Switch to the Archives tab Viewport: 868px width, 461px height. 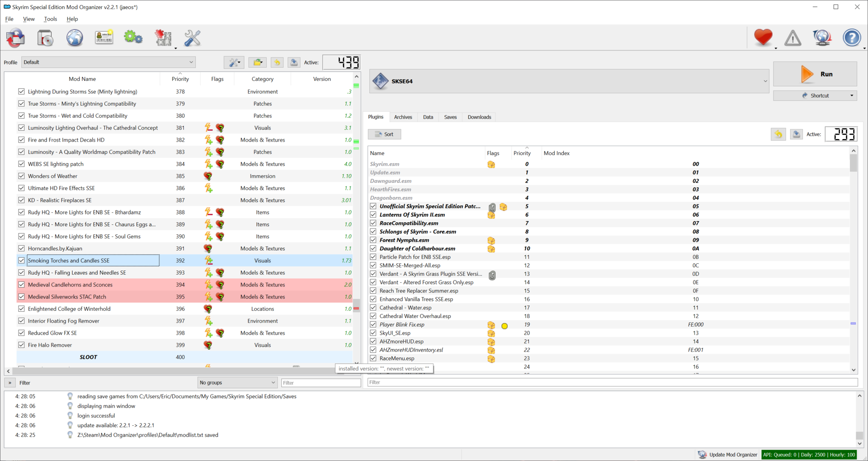click(403, 117)
